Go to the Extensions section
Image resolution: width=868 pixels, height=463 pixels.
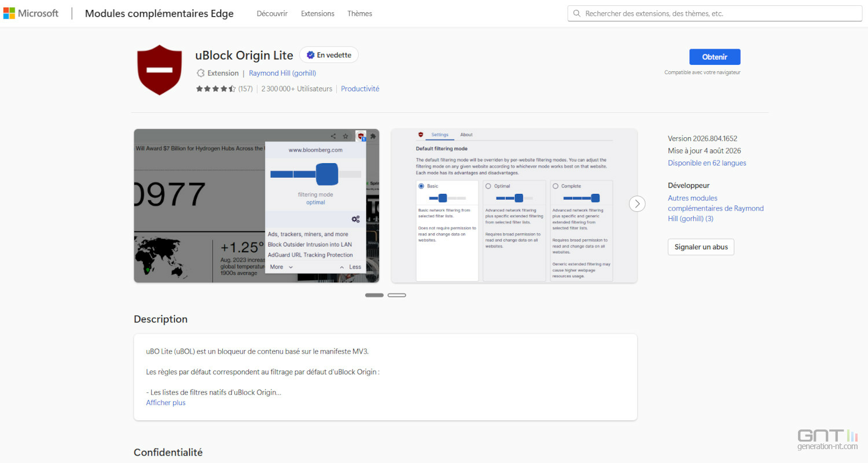pos(318,13)
